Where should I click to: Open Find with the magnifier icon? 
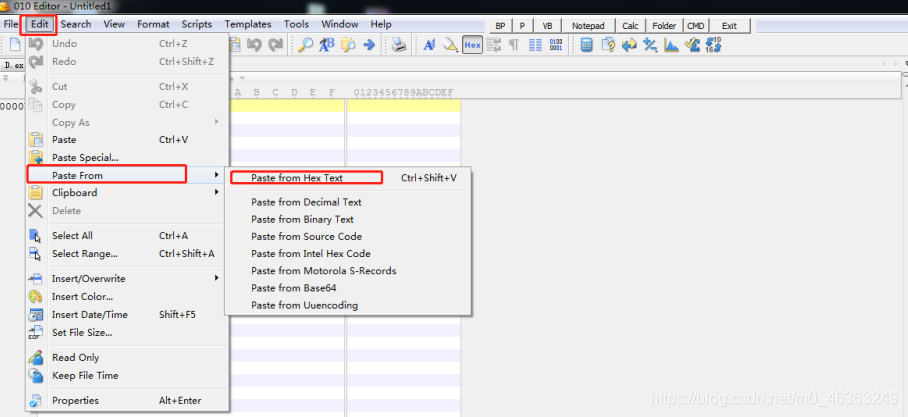tap(305, 45)
